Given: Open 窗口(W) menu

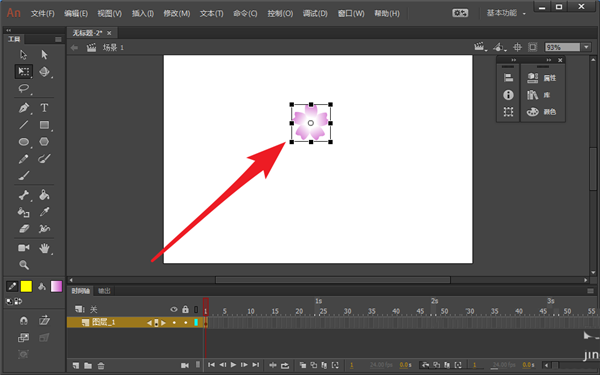Looking at the screenshot, I should click(351, 13).
